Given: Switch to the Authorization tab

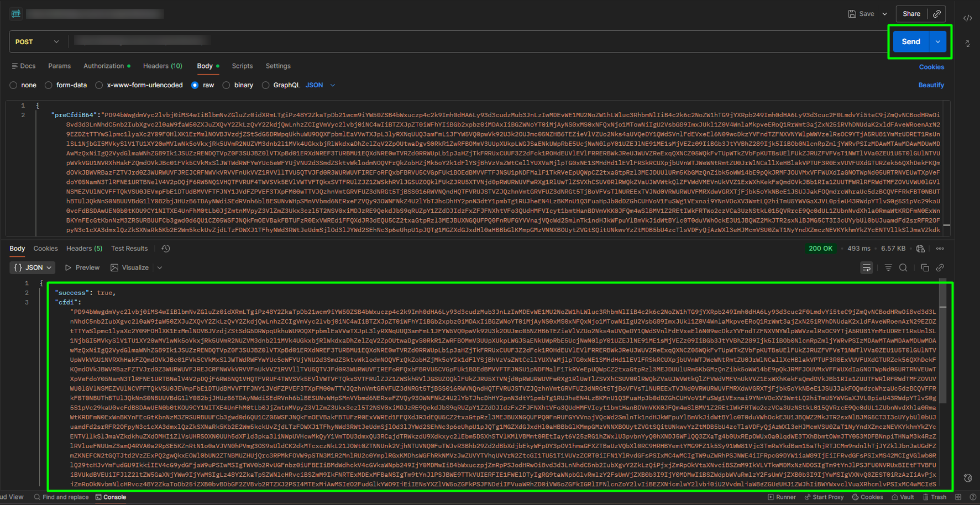Looking at the screenshot, I should point(104,66).
